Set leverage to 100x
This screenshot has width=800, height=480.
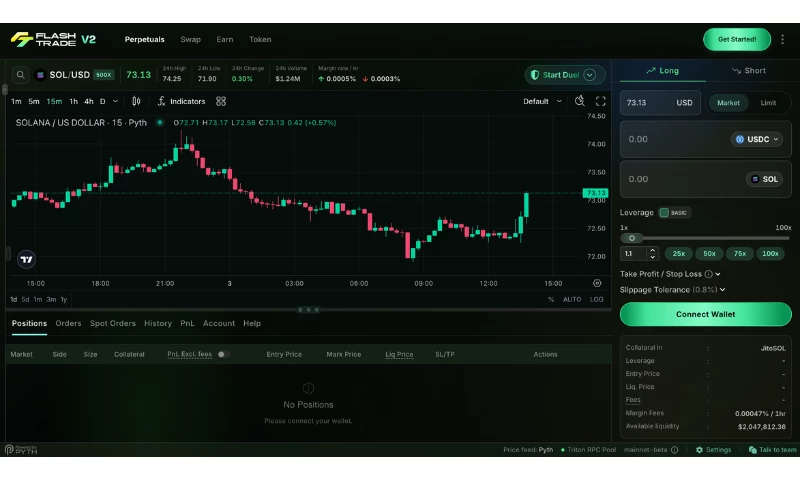point(770,254)
